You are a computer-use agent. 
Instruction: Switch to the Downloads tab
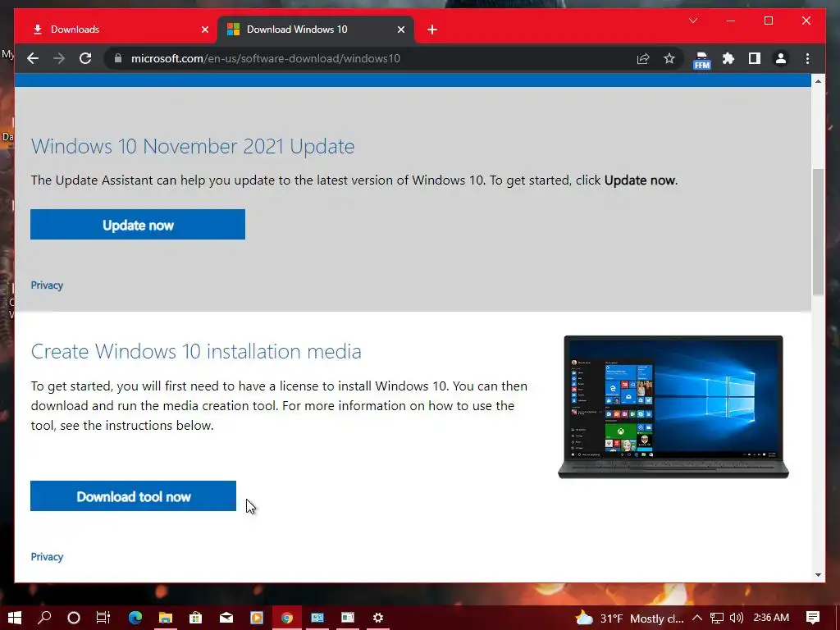click(116, 30)
